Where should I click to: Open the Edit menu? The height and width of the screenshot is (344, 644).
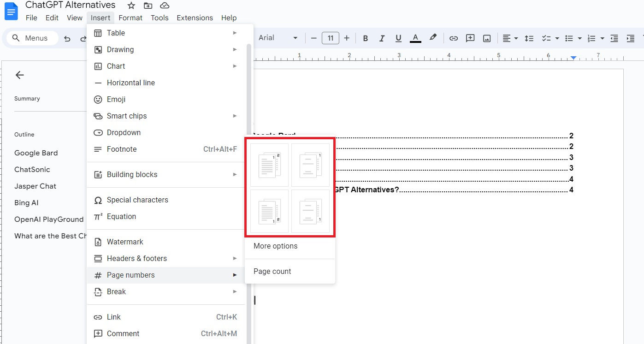[x=52, y=18]
